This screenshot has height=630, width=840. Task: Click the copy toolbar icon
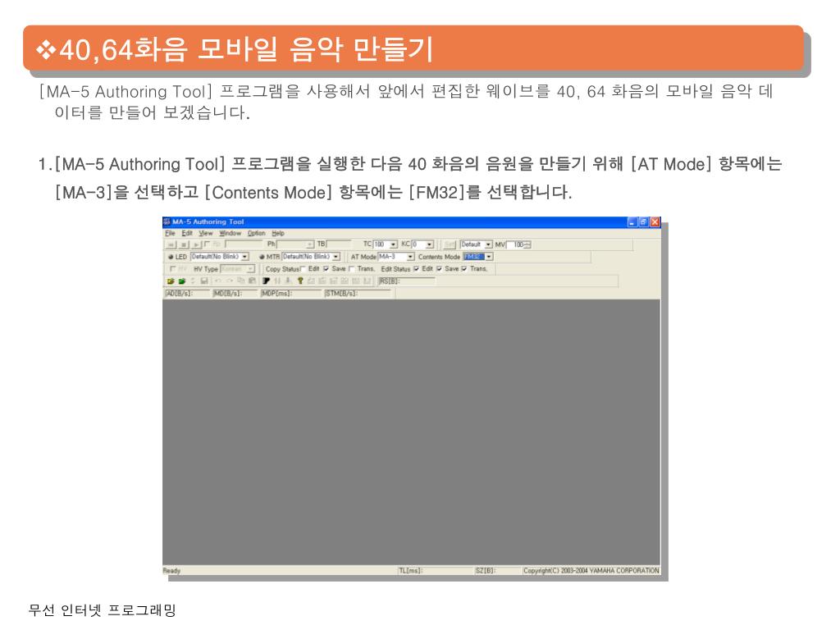pyautogui.click(x=240, y=281)
